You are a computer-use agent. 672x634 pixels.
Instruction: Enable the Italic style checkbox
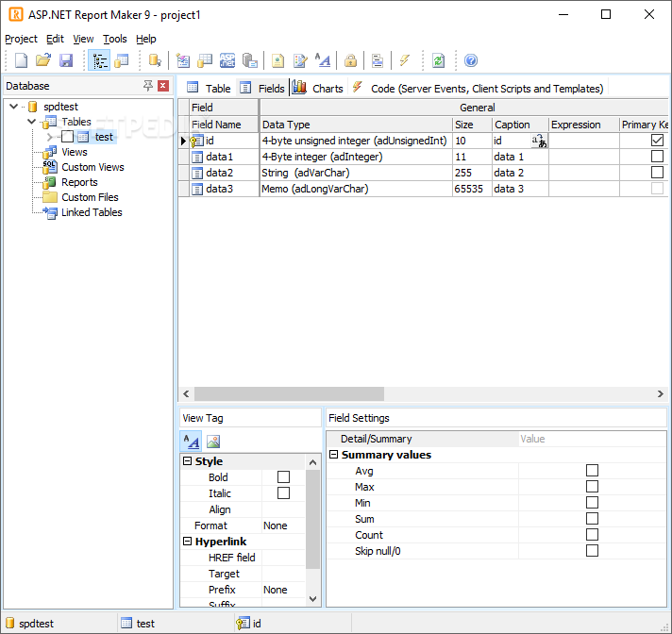click(283, 493)
